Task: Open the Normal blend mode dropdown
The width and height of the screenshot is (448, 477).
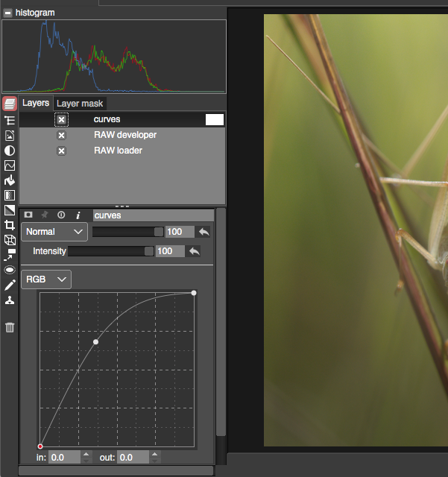Action: click(54, 232)
